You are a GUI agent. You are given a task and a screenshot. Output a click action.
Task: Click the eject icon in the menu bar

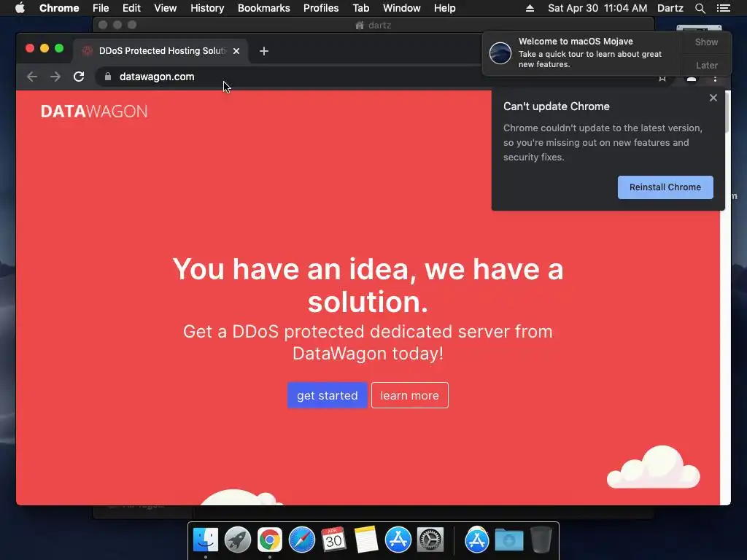(530, 8)
